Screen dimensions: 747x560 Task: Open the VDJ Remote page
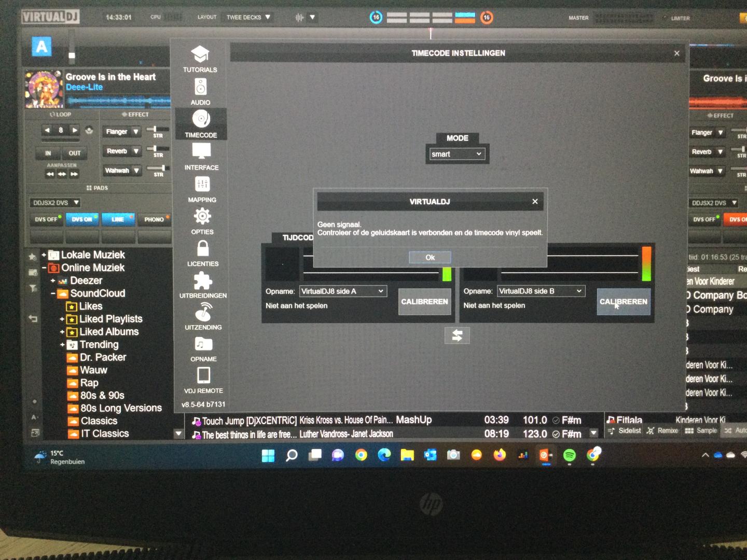click(x=203, y=380)
